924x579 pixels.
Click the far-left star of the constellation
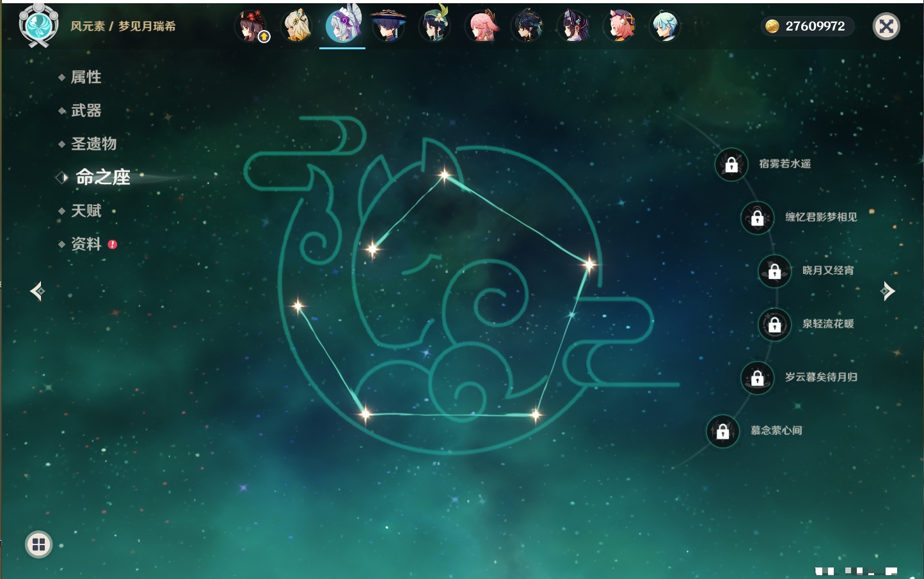click(x=298, y=306)
